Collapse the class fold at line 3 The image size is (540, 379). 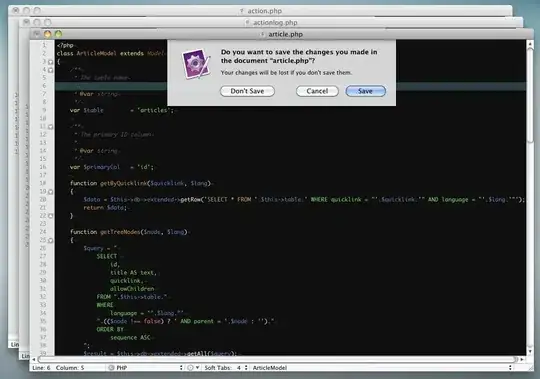(51, 62)
